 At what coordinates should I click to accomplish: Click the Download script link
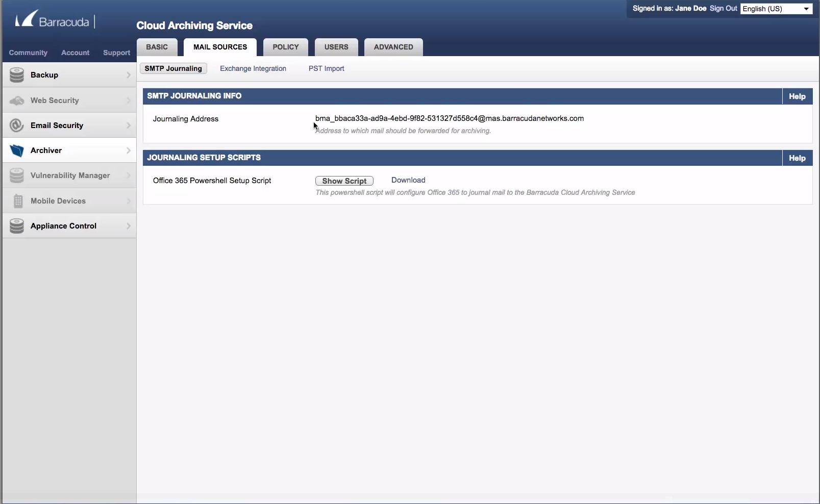408,180
